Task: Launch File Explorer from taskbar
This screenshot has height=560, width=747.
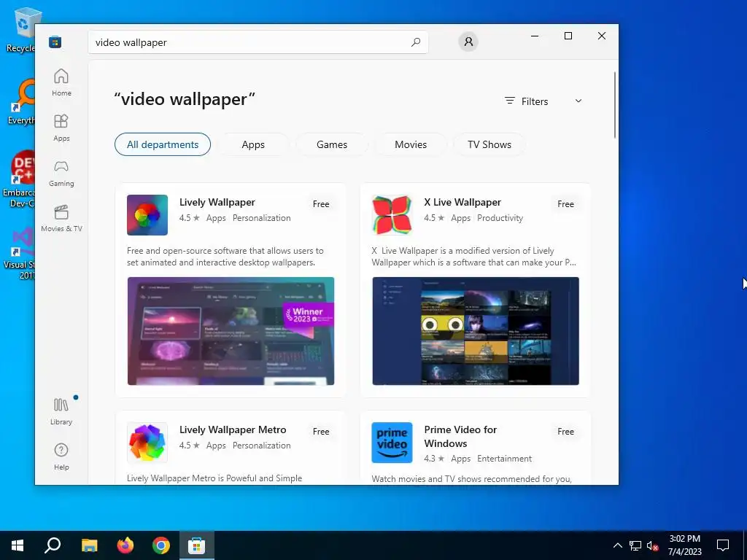Action: [89, 545]
